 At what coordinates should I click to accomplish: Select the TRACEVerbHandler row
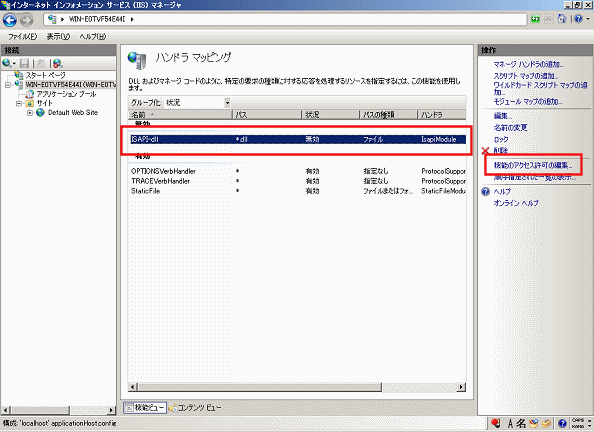coord(298,181)
